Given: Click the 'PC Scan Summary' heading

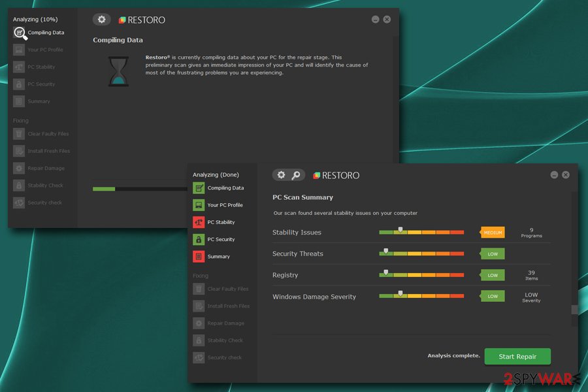Looking at the screenshot, I should (302, 197).
